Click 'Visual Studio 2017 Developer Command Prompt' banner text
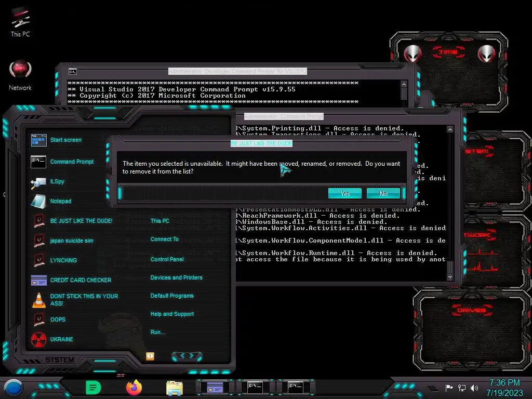532x399 pixels. coord(187,89)
